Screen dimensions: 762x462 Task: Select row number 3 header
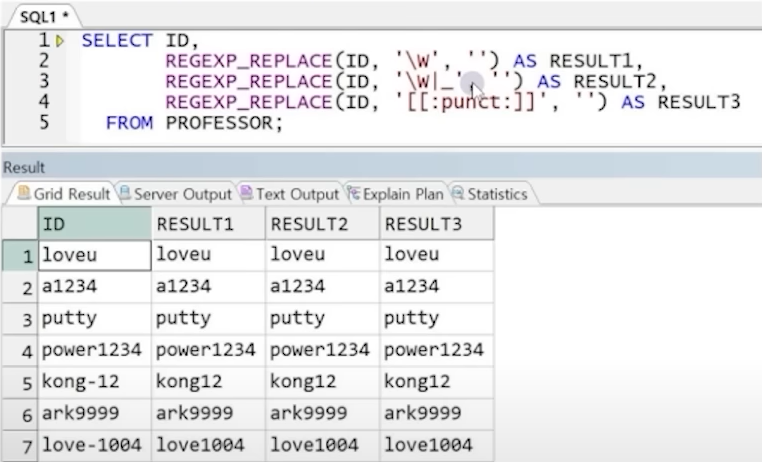click(x=20, y=319)
